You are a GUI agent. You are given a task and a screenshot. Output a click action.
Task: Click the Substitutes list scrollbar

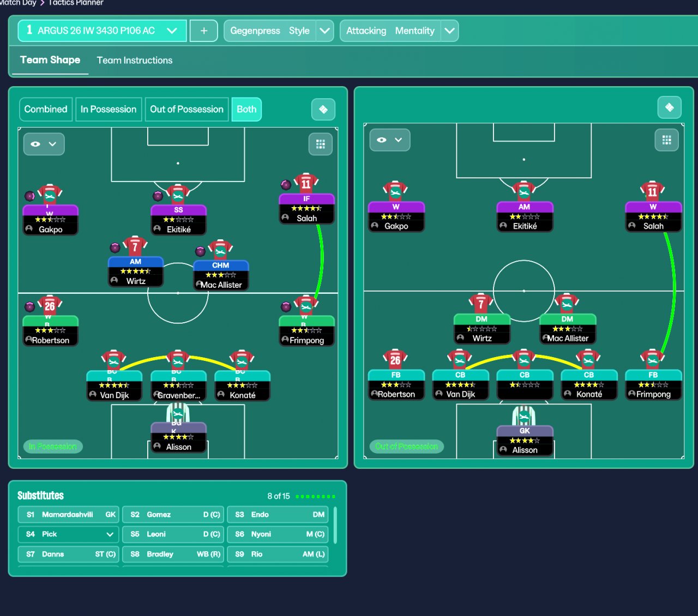(x=335, y=525)
